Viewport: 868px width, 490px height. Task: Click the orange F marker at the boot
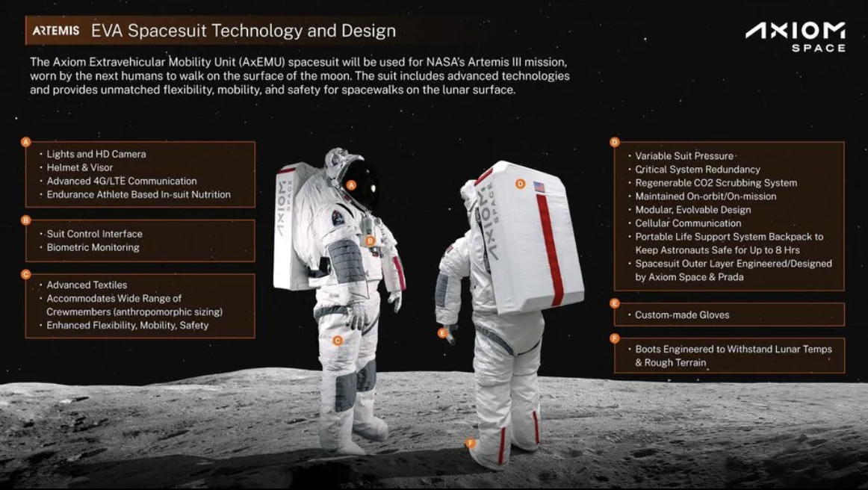[471, 443]
